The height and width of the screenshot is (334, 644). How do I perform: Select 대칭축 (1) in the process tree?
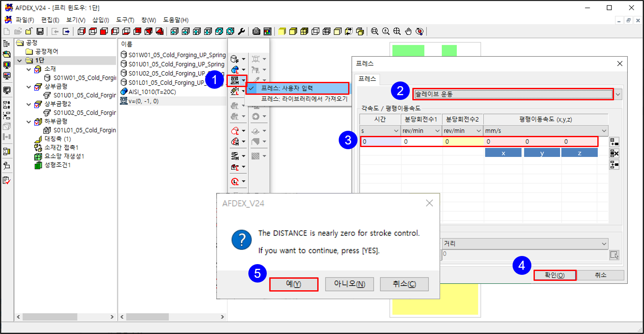tap(57, 139)
